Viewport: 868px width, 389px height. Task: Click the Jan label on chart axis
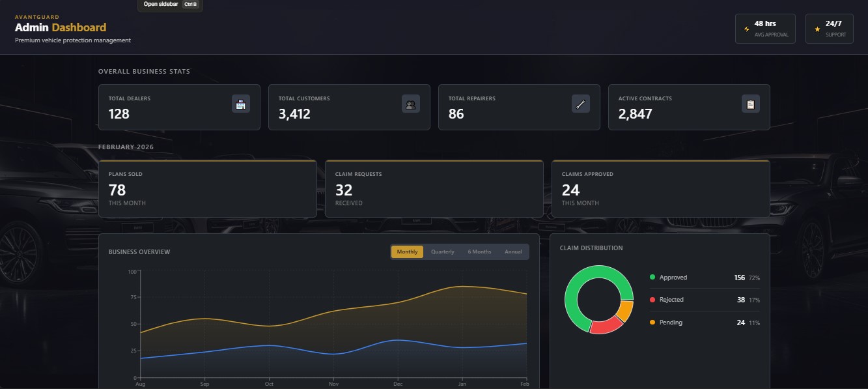point(462,384)
